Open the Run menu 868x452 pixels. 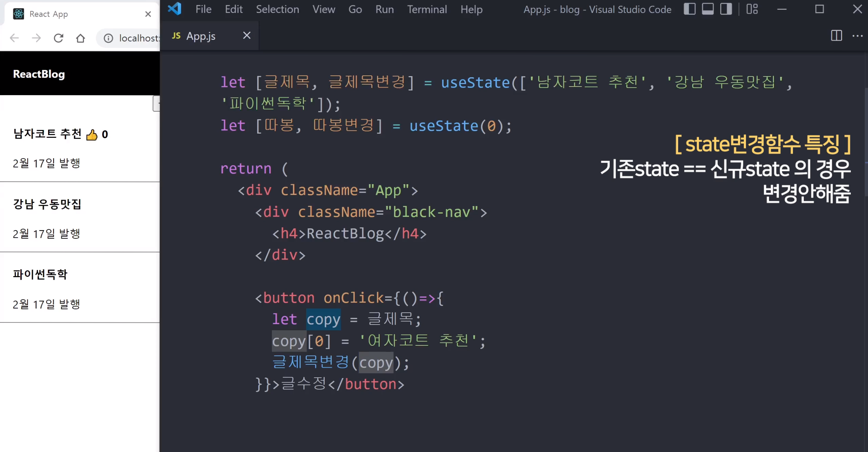pos(385,9)
